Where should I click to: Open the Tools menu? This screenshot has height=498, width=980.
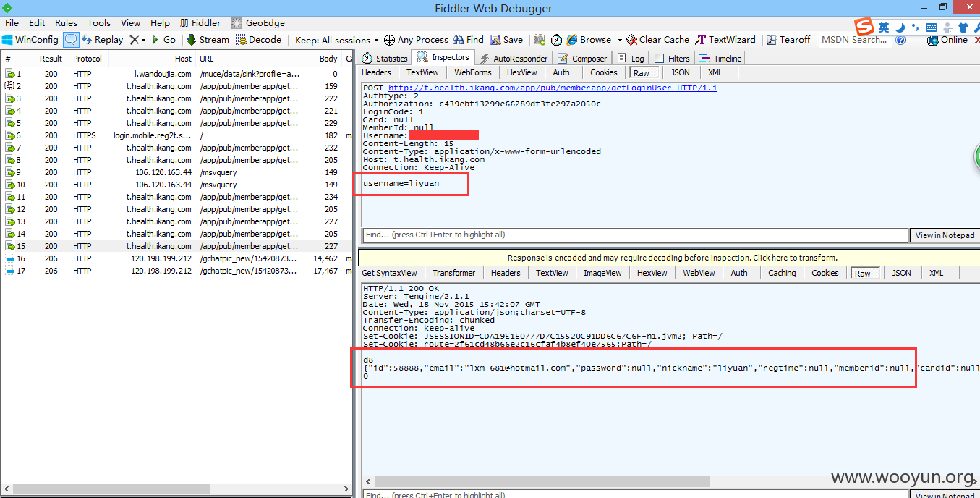point(99,23)
